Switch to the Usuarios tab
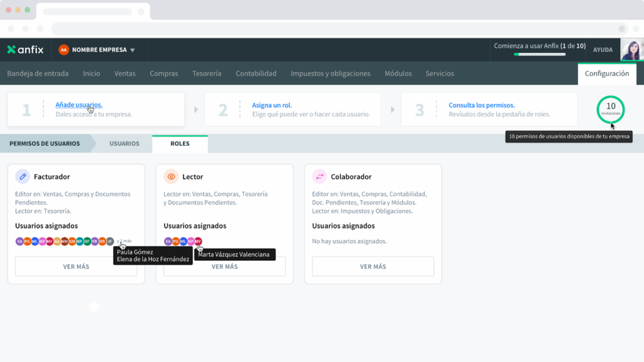644x362 pixels. 124,144
